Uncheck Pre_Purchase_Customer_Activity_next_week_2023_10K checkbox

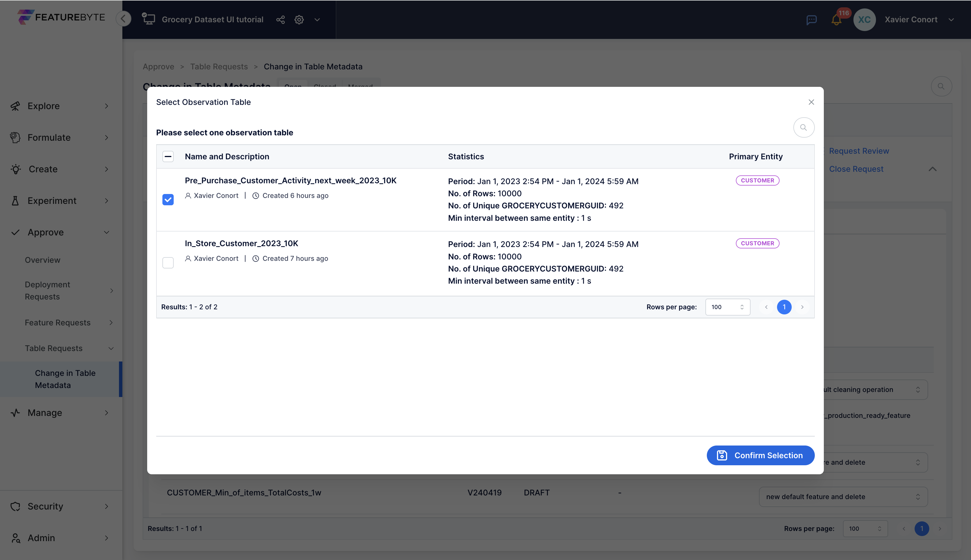tap(168, 200)
